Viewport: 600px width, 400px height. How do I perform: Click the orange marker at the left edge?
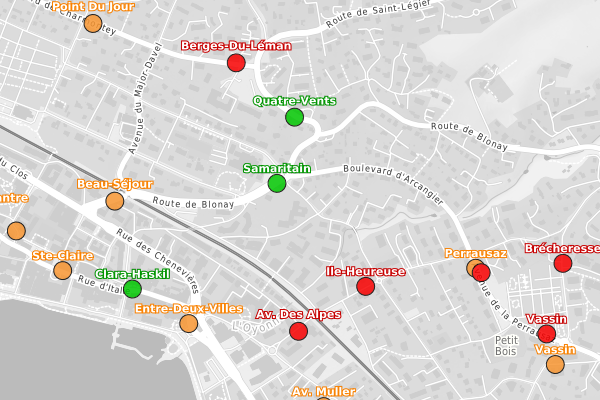(x=15, y=231)
